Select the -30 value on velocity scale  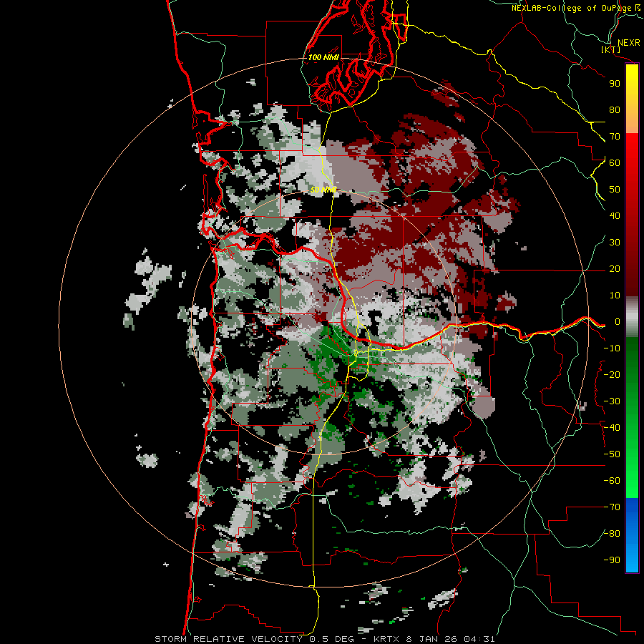pyautogui.click(x=612, y=401)
